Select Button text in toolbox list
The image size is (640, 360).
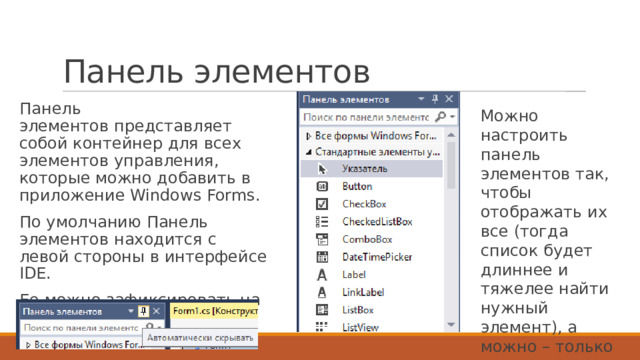[x=357, y=187]
